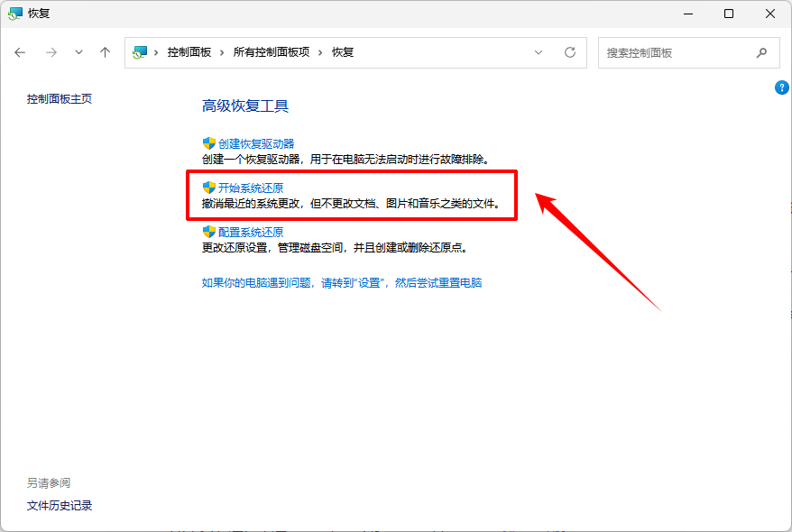Screen dimensions: 792x532
Task: Focus the 搜索控制面板 search box
Action: (689, 52)
